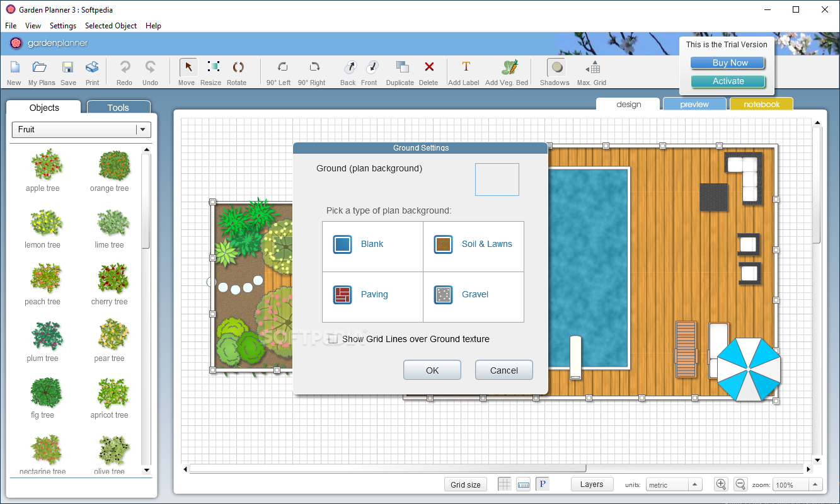Open the units metric dropdown
Screen dimensions: 840x504
click(674, 485)
